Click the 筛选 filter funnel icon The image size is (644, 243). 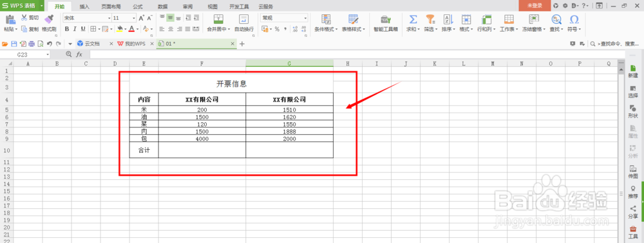(430, 19)
